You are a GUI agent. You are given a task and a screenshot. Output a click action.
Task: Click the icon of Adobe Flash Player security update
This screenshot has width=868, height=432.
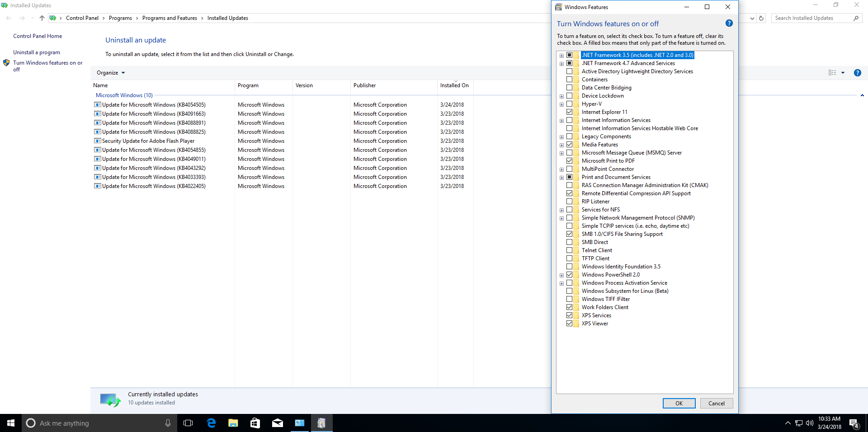[x=97, y=141]
